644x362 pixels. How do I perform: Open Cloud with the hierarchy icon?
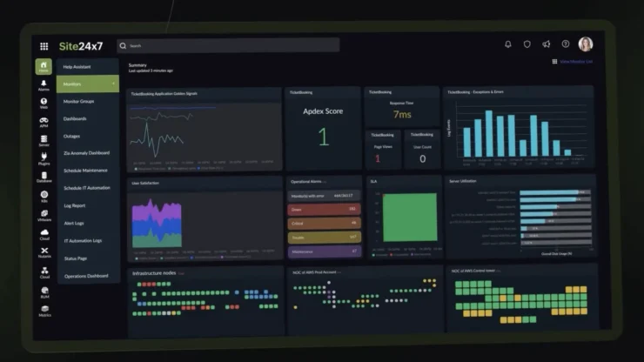(44, 272)
